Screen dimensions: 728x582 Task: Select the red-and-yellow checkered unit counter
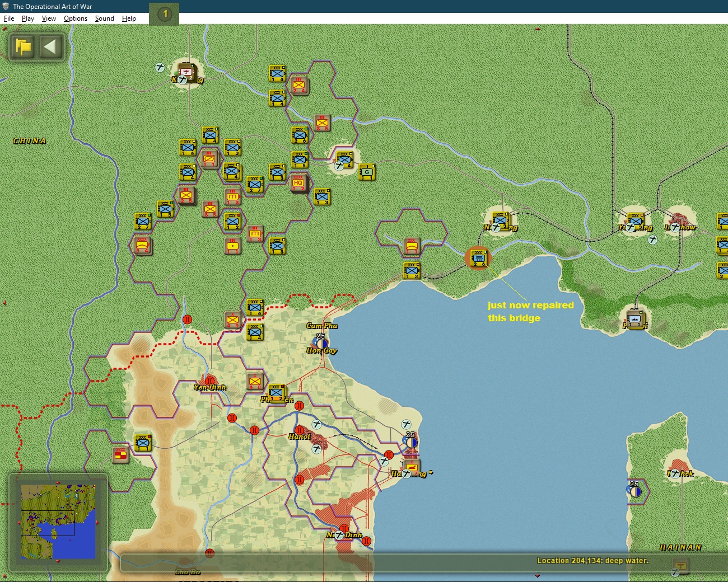click(120, 454)
